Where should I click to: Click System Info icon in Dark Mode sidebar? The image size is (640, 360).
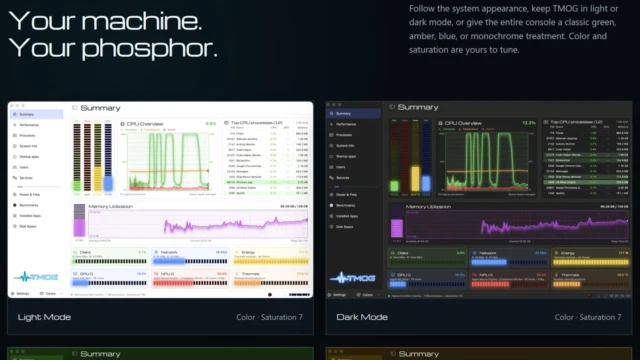[x=331, y=146]
